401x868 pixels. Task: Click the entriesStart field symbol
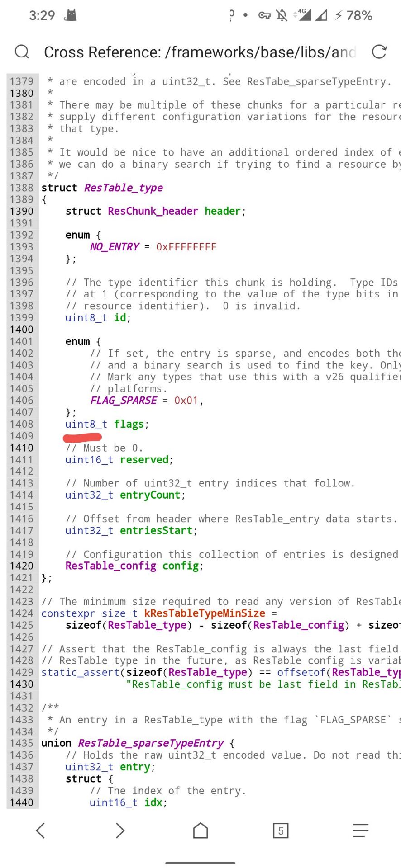pos(157,531)
